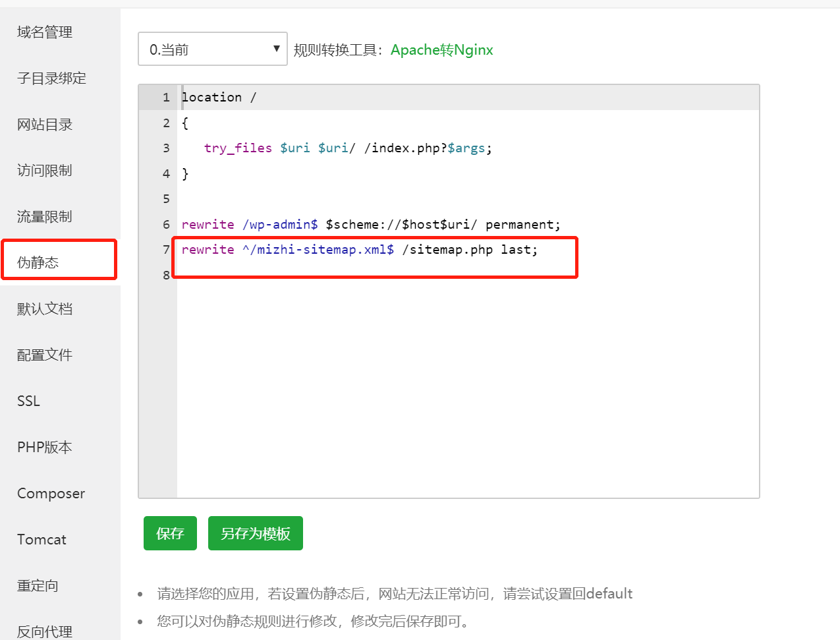Open the 配置文件 tab
Viewport: 840px width, 640px height.
(45, 355)
